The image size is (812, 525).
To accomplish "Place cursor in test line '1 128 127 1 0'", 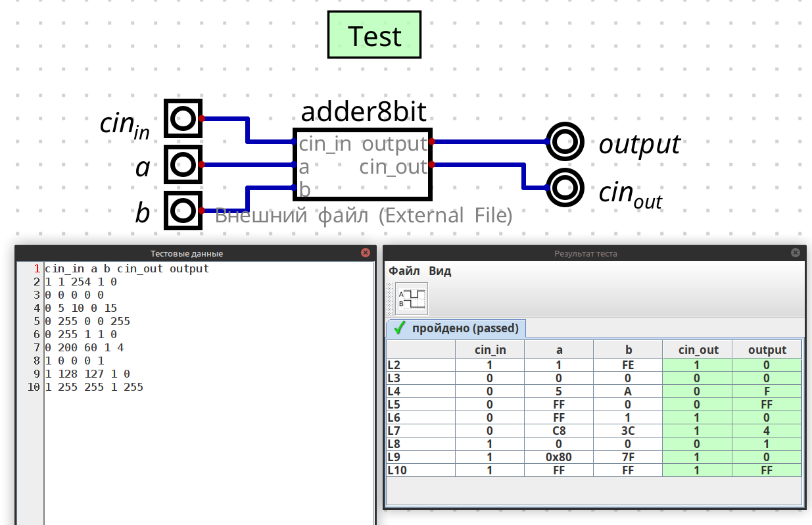I will (87, 374).
